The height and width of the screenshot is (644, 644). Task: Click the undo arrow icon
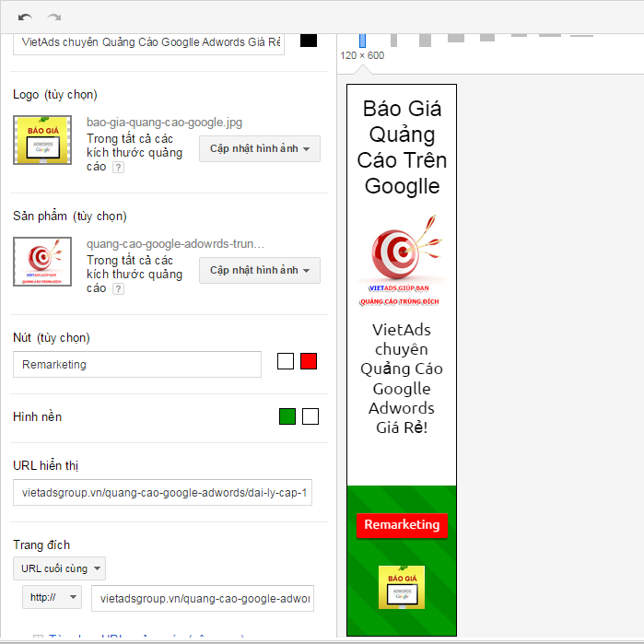click(x=25, y=18)
